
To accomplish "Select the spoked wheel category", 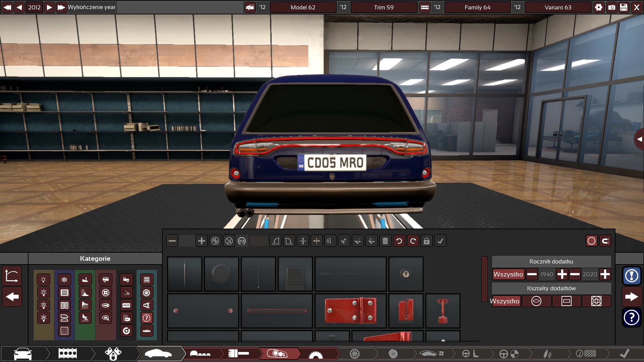I will pyautogui.click(x=147, y=292).
